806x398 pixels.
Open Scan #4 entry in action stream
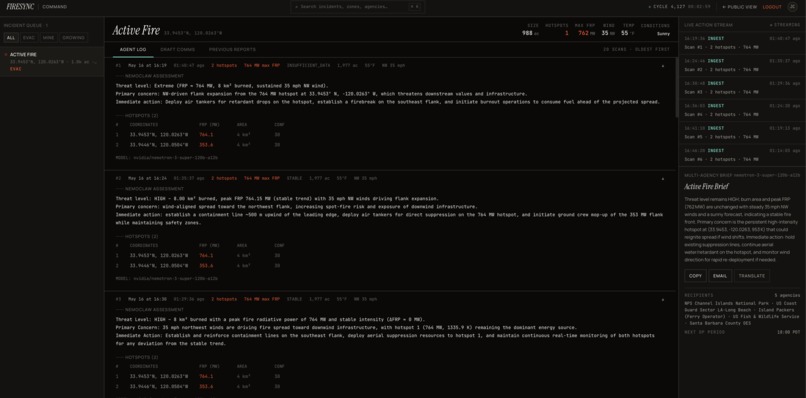[x=742, y=110]
